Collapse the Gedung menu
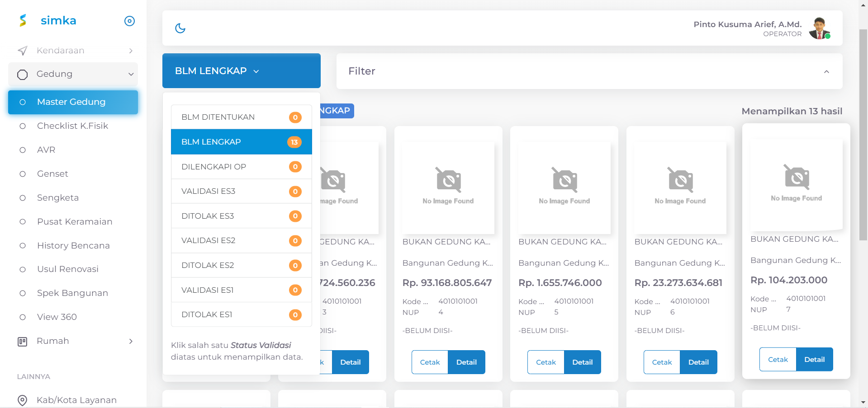The height and width of the screenshot is (408, 868). click(73, 74)
